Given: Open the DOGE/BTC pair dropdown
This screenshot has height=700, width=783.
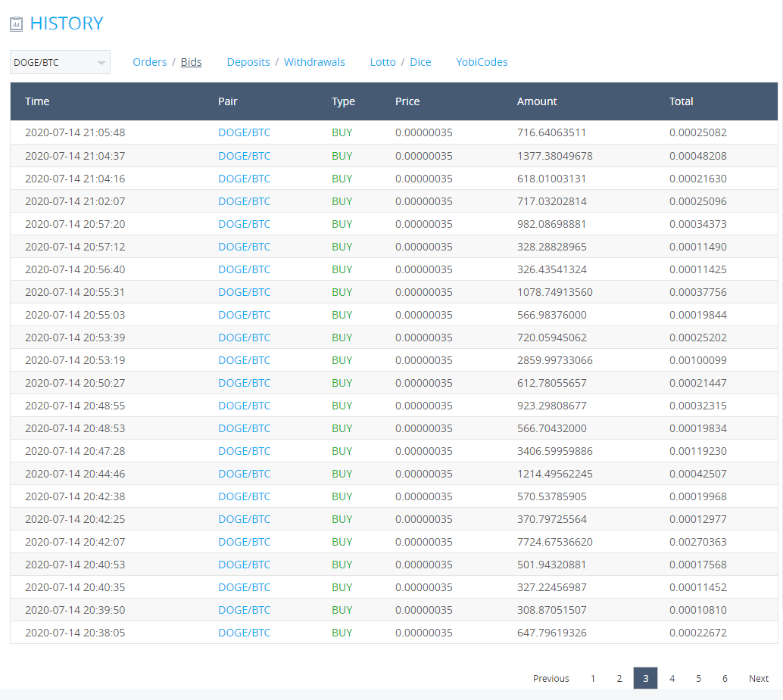Looking at the screenshot, I should [x=60, y=62].
